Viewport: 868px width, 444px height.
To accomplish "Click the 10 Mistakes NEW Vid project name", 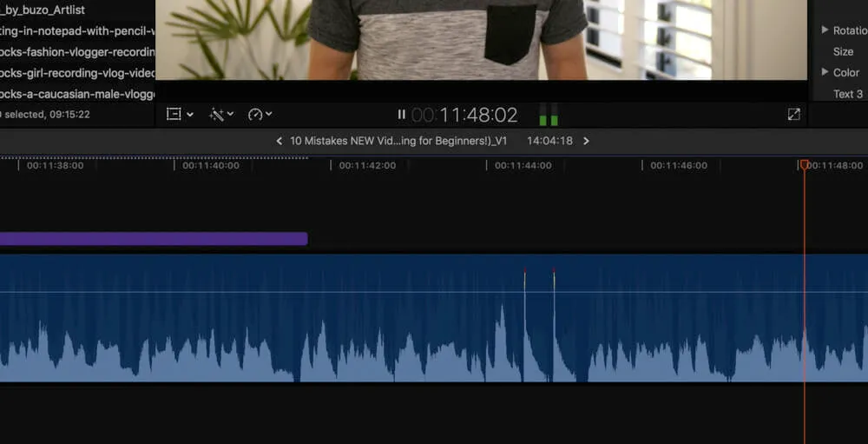I will pyautogui.click(x=398, y=141).
